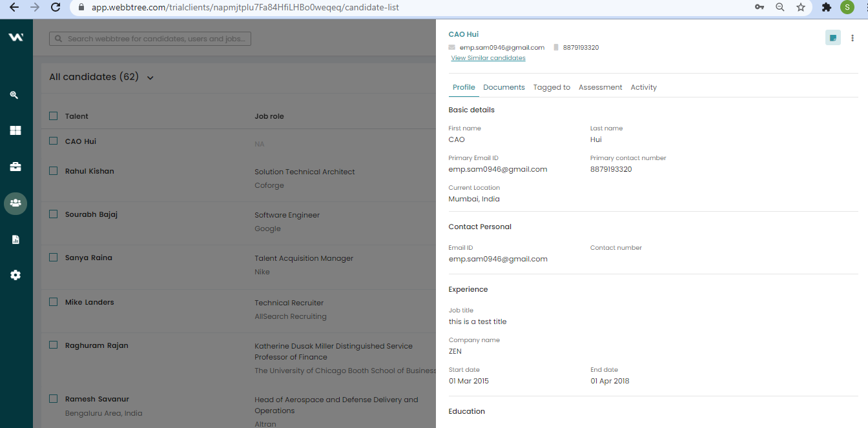Switch to the Documents tab
The image size is (868, 428).
click(x=504, y=87)
